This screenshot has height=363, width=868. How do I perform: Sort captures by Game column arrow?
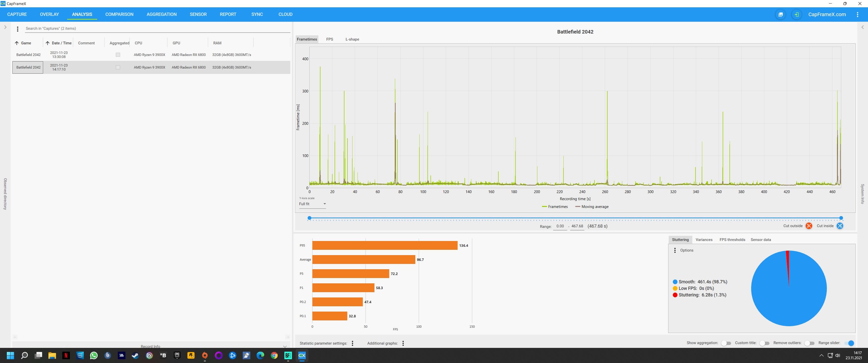tap(17, 43)
